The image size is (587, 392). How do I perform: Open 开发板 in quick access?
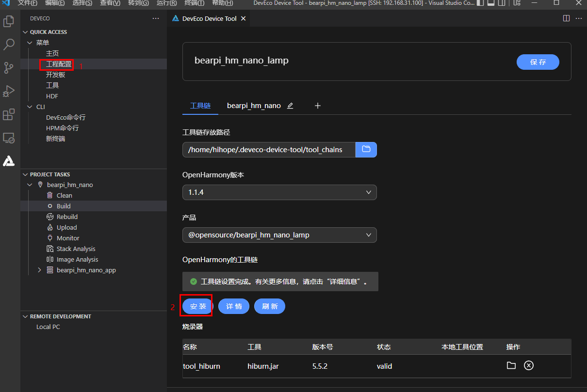click(55, 75)
